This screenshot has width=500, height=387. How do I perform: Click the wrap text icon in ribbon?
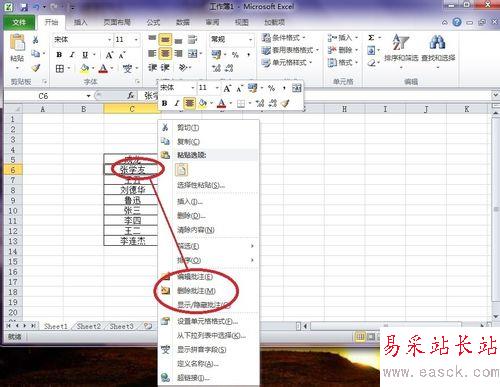tap(192, 40)
